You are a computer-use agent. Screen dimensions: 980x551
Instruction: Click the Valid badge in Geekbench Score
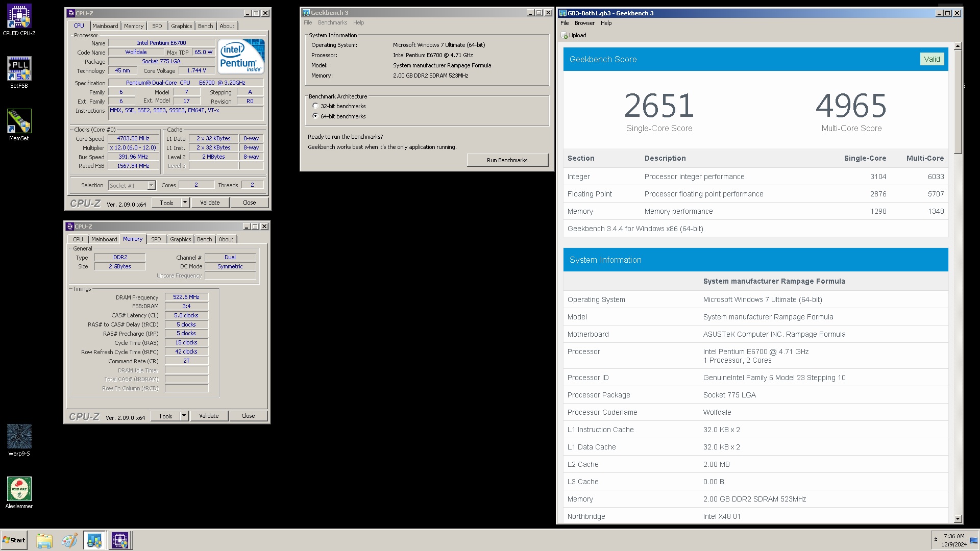(x=932, y=59)
